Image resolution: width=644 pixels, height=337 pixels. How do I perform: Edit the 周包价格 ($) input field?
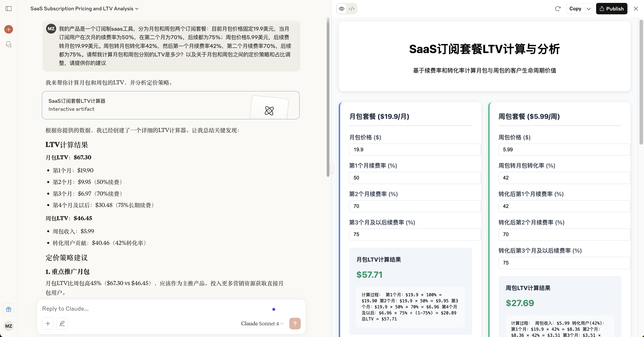click(x=564, y=149)
